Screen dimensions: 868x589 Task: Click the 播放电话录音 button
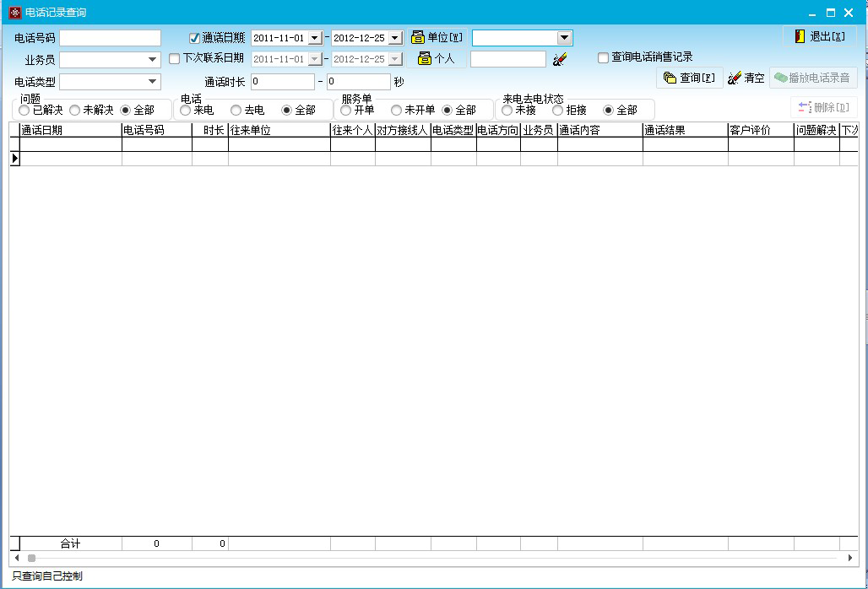click(813, 78)
